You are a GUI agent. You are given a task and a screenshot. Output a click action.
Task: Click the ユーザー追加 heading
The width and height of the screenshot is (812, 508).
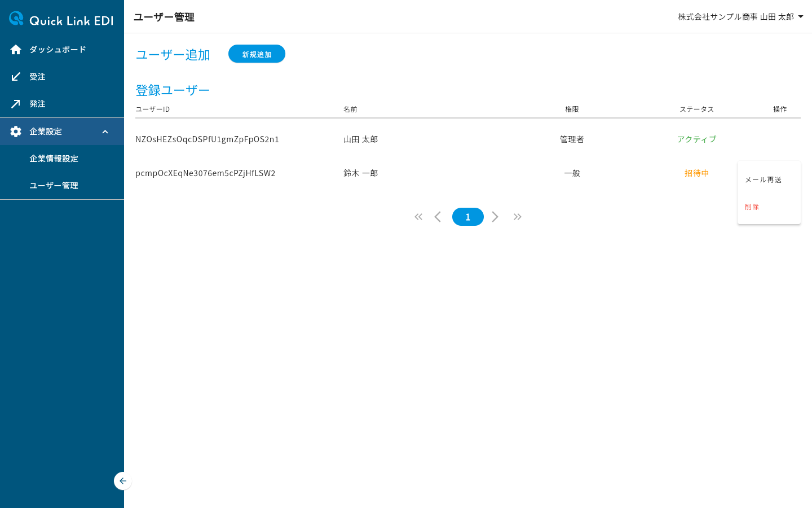point(173,55)
